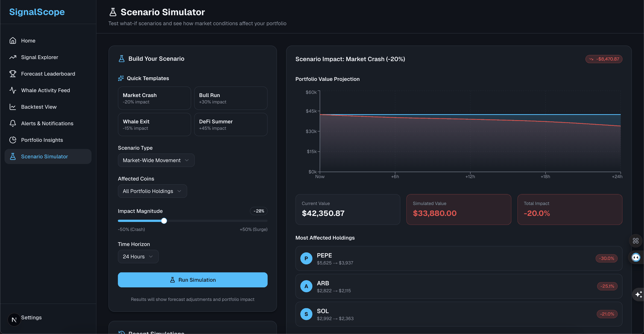This screenshot has height=334, width=644.
Task: Open Settings at the sidebar bottom
Action: coord(31,318)
